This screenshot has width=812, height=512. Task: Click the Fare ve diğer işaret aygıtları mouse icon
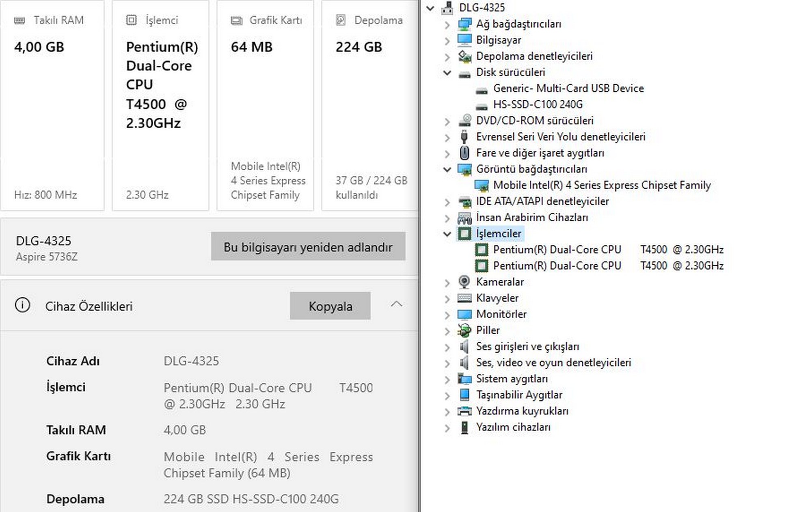point(464,153)
